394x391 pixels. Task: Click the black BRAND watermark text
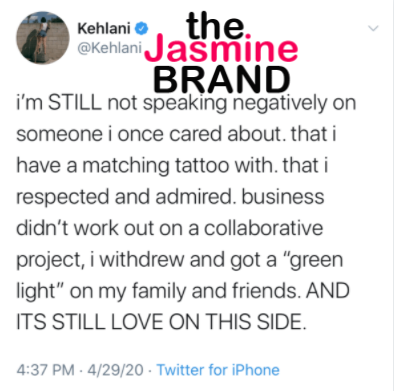tap(222, 79)
